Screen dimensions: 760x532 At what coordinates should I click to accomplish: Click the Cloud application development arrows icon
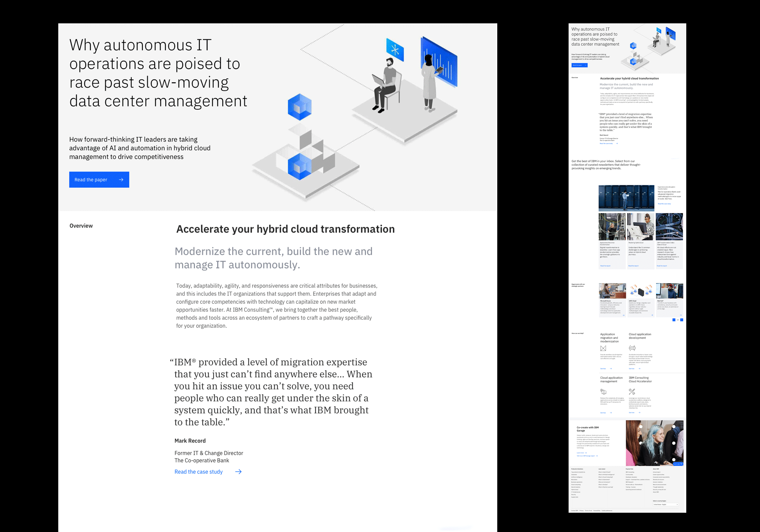tap(632, 348)
